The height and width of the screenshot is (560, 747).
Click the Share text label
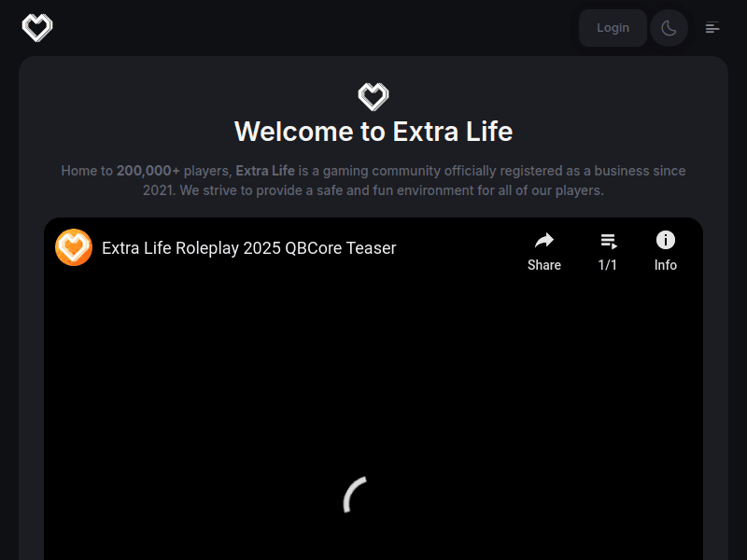[x=544, y=265]
